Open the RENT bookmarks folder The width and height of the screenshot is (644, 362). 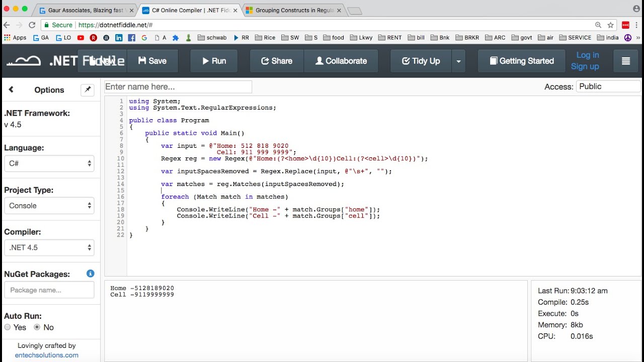point(390,38)
